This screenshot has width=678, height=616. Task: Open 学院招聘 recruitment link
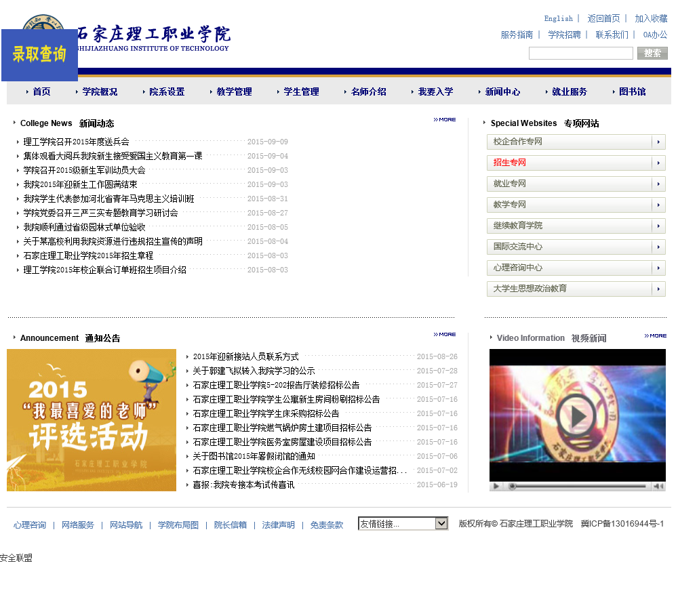tap(564, 35)
